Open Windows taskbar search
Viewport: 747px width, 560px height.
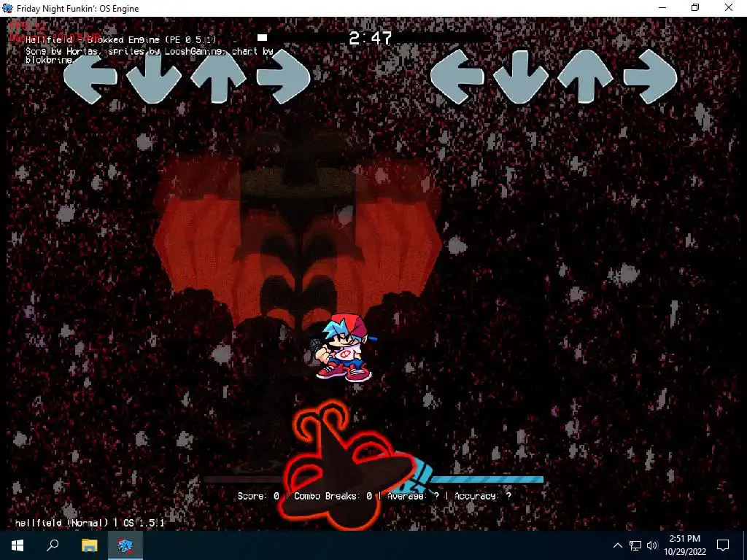click(x=53, y=545)
